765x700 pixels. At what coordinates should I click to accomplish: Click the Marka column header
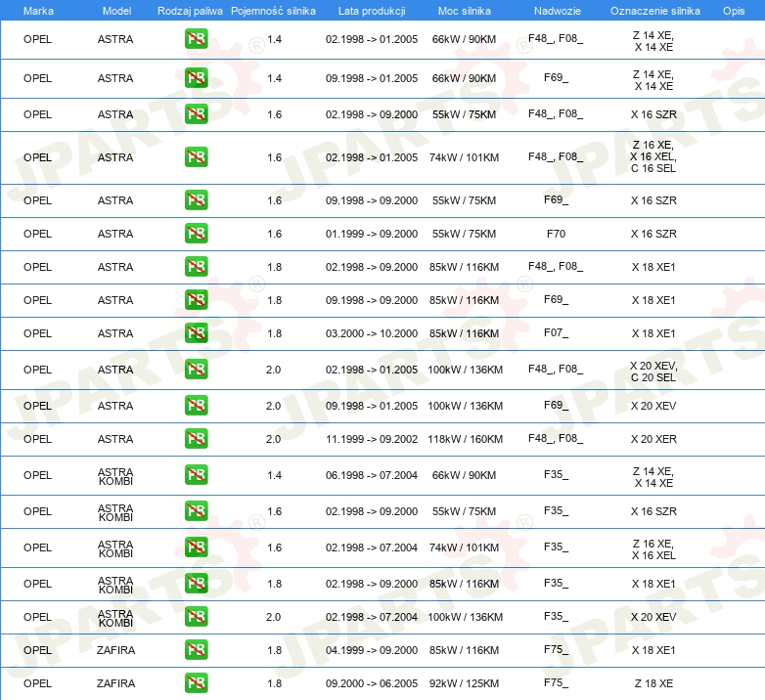pyautogui.click(x=38, y=11)
